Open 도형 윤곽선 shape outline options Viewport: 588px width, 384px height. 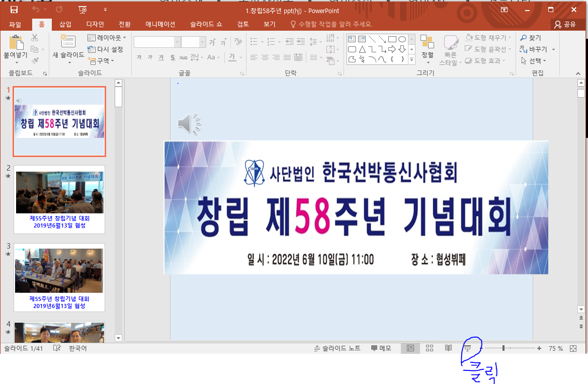pos(488,49)
